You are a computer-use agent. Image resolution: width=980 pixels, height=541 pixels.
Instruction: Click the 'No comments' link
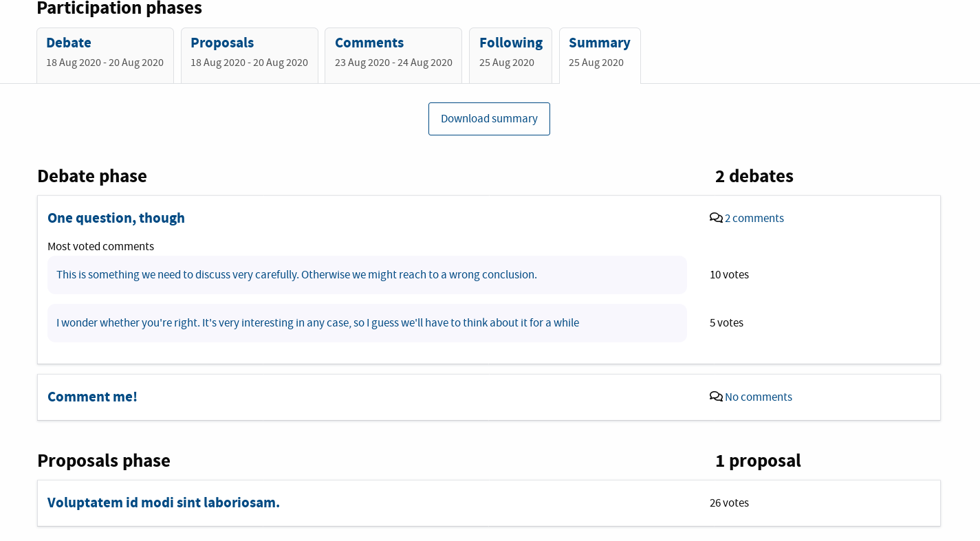(758, 397)
